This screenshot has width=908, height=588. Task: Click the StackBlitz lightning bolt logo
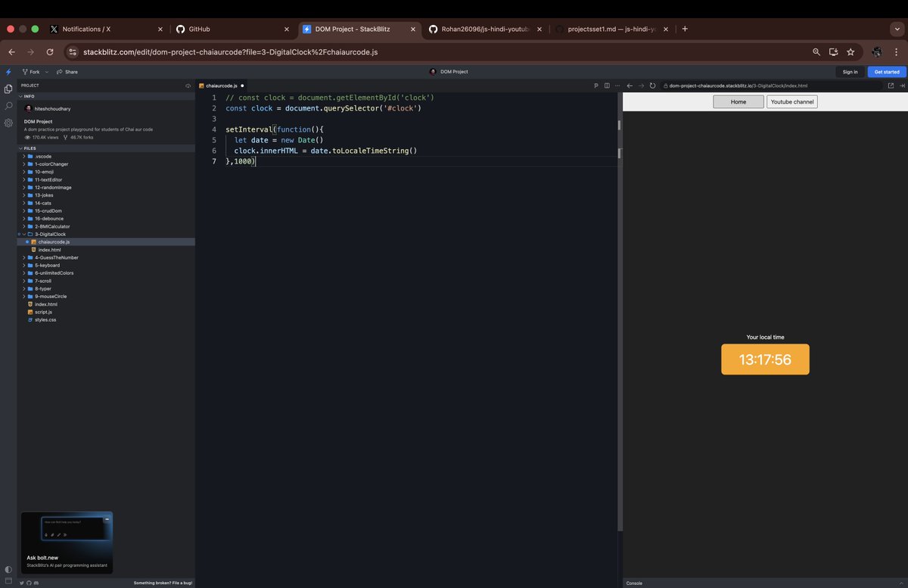8,72
